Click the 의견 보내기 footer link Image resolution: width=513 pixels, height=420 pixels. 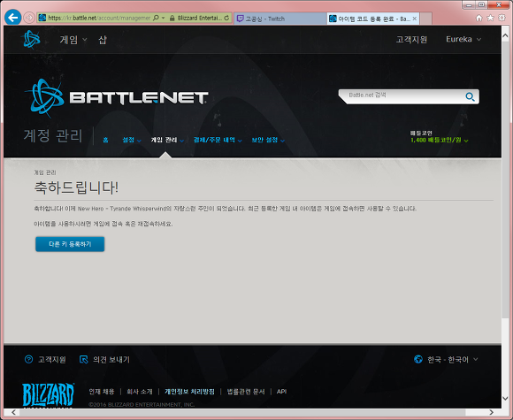111,360
